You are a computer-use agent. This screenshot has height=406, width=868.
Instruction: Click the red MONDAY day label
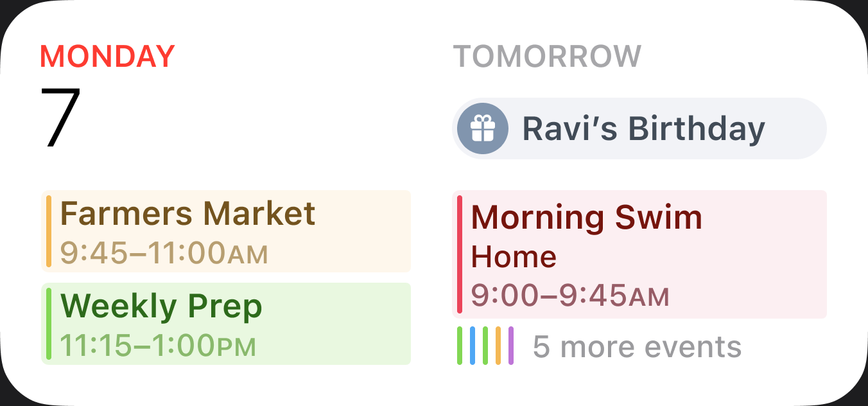pyautogui.click(x=107, y=57)
